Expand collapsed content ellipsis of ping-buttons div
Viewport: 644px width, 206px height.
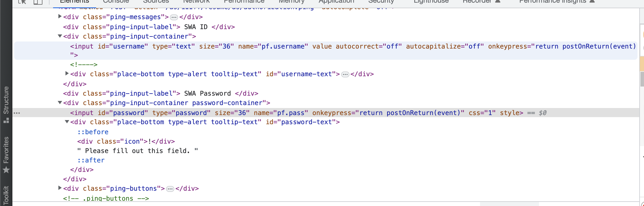coord(170,189)
